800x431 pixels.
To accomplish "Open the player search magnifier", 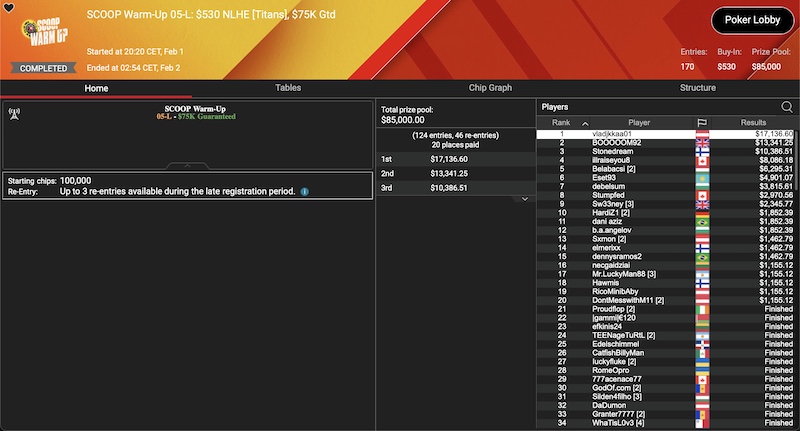I will tap(786, 107).
